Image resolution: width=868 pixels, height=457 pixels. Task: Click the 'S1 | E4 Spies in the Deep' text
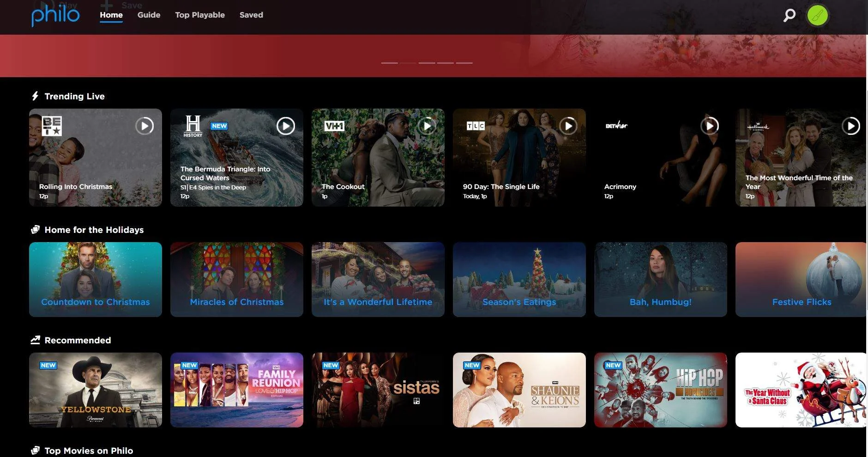213,187
